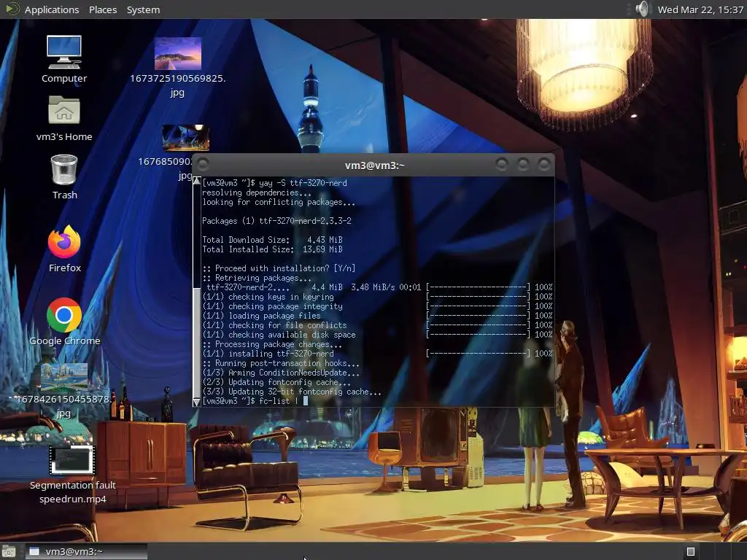Click ':: Running post-transaction hooks...' line
This screenshot has height=560, width=747.
pos(281,363)
